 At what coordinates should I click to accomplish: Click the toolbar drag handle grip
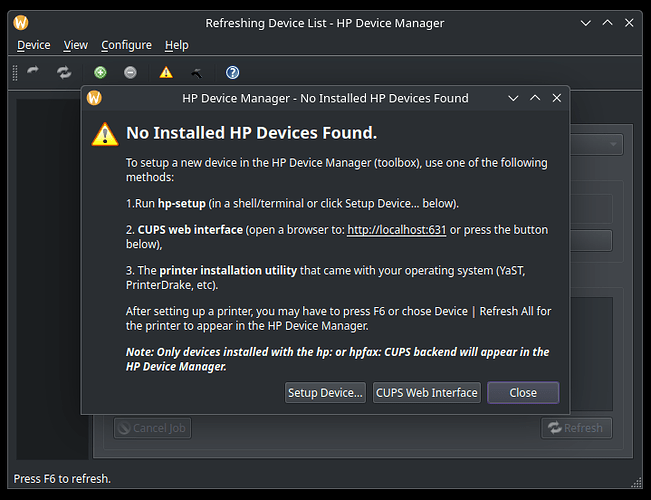pyautogui.click(x=15, y=73)
